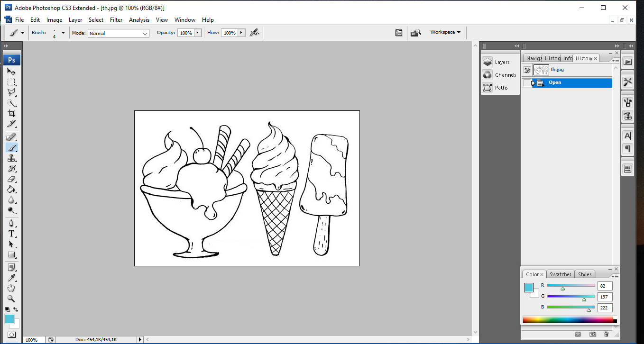Select the Polygonal Lasso tool

11,92
